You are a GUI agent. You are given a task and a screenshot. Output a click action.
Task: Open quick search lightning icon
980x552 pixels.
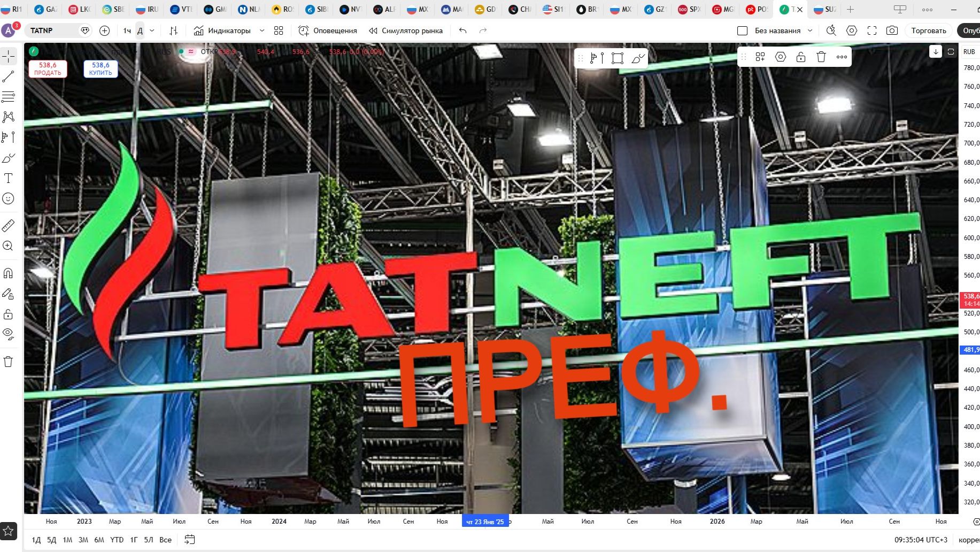coord(831,30)
